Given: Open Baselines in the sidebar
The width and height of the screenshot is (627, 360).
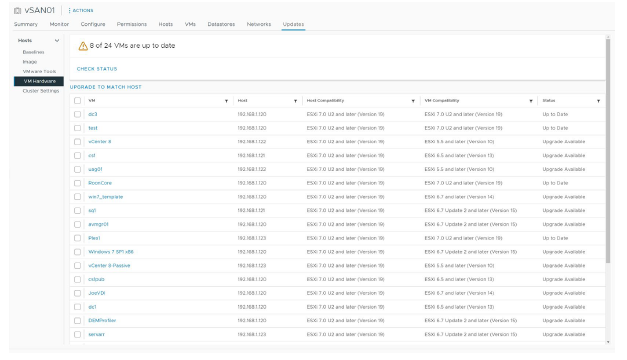Looking at the screenshot, I should pyautogui.click(x=34, y=52).
